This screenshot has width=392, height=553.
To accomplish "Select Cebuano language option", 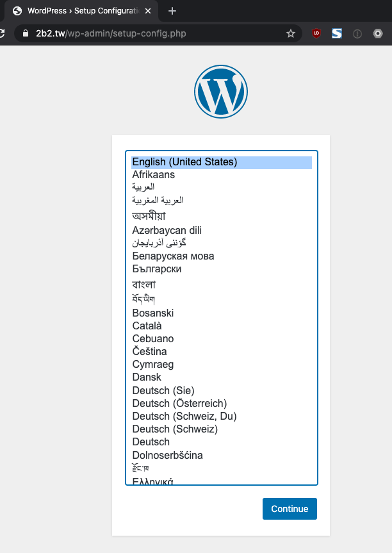I will (222, 338).
